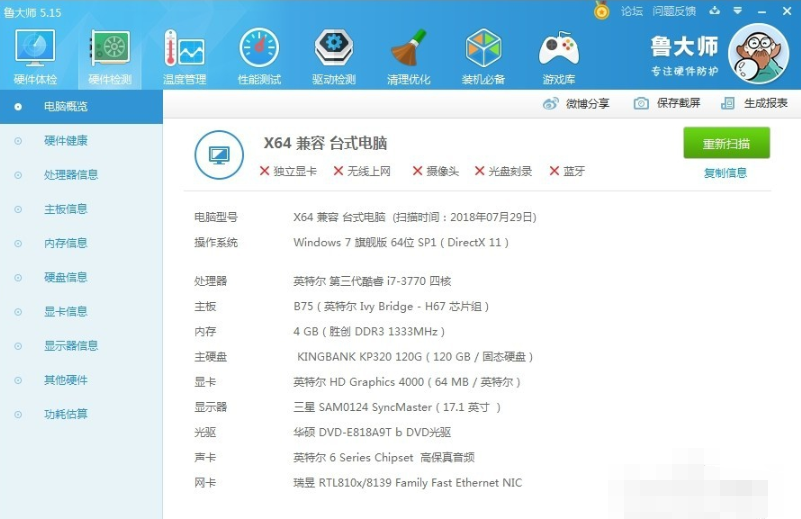Click the B75 motherboard value
Viewport: 801px width, 519px height.
click(391, 306)
